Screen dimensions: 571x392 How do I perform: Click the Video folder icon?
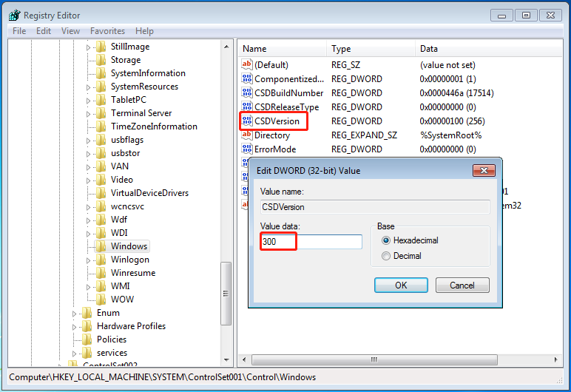coord(101,180)
